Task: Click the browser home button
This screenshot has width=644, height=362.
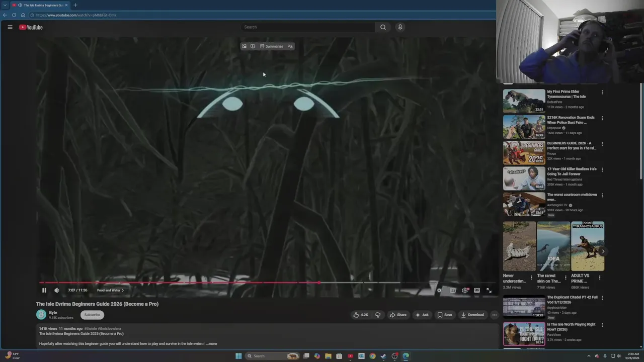Action: coord(23,15)
